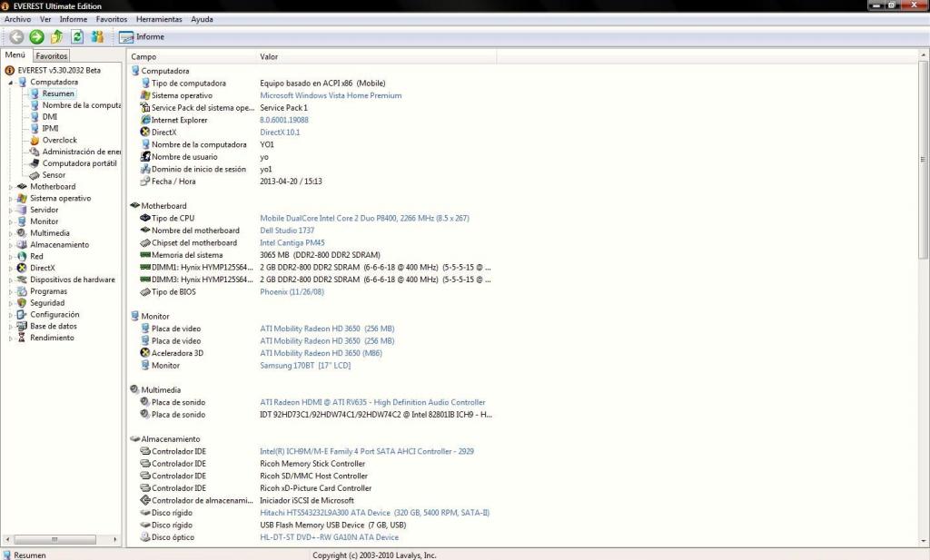Image resolution: width=930 pixels, height=560 pixels.
Task: Click the Dispositivos de hardware icon
Action: [22, 280]
